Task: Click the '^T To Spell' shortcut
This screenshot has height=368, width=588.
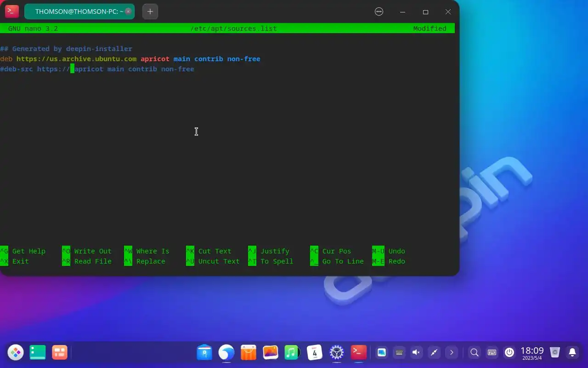Action: coord(271,261)
